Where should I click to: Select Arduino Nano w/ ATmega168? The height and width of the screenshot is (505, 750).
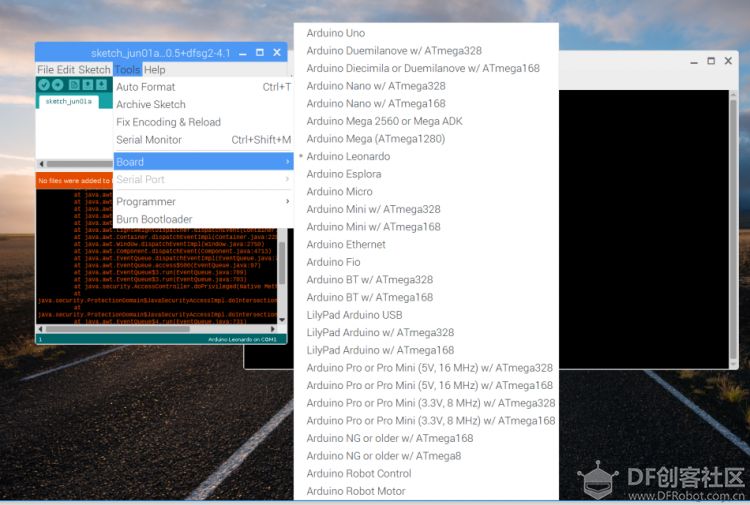426,103
